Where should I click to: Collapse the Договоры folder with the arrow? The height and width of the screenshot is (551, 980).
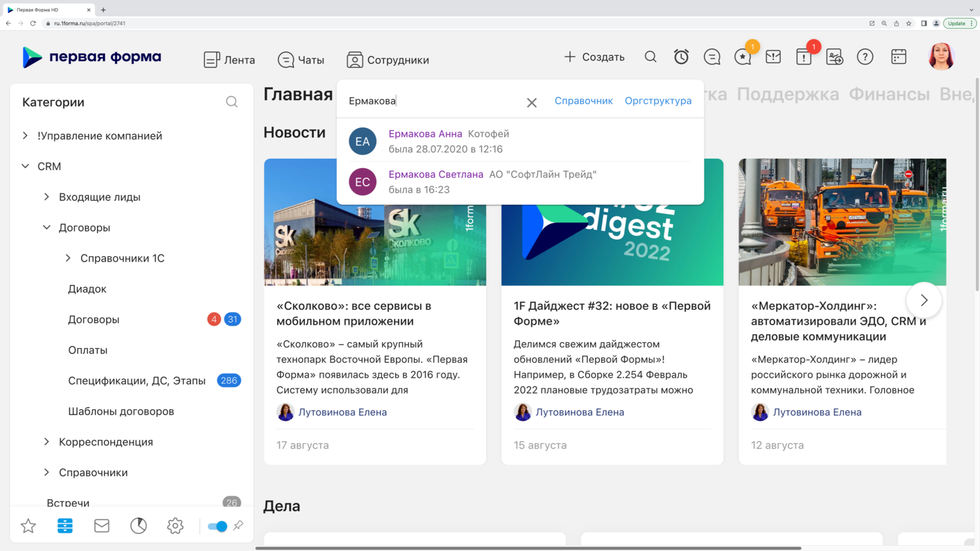click(x=47, y=227)
